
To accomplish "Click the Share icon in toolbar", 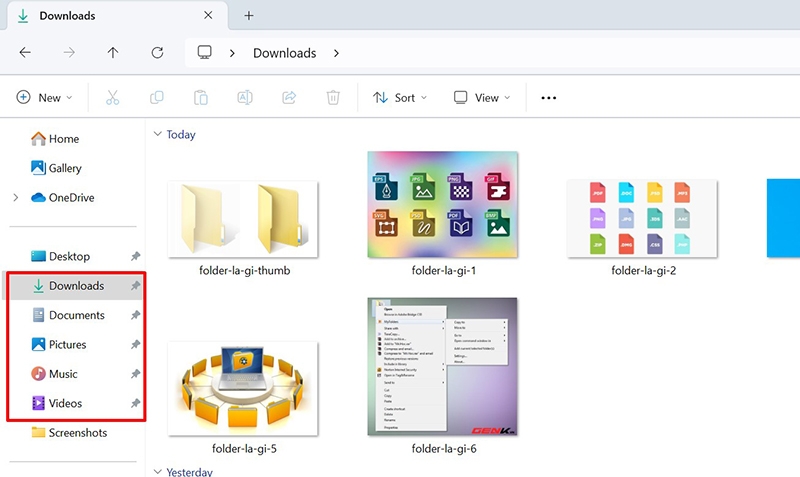I will pos(289,98).
